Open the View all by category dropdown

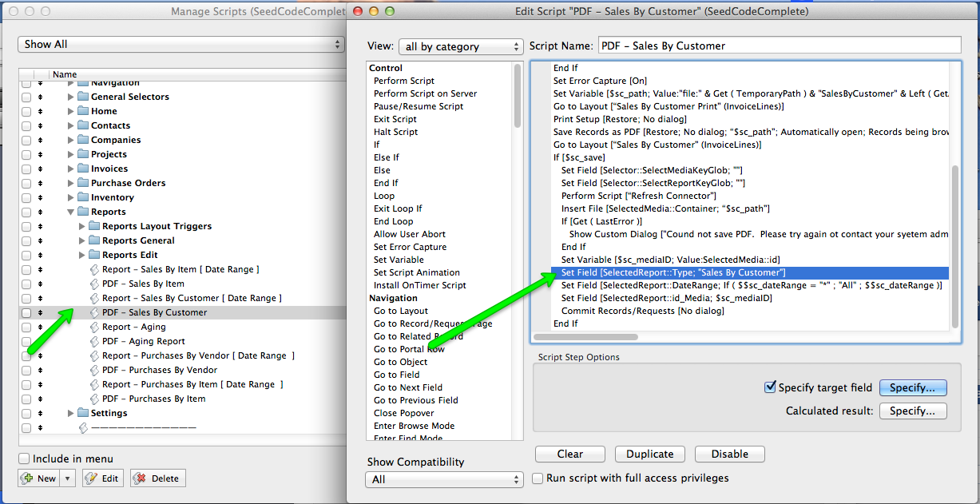(x=461, y=46)
